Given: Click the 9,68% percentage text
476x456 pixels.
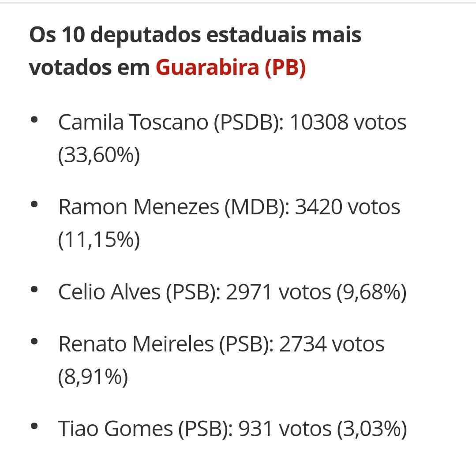Looking at the screenshot, I should click(371, 292).
